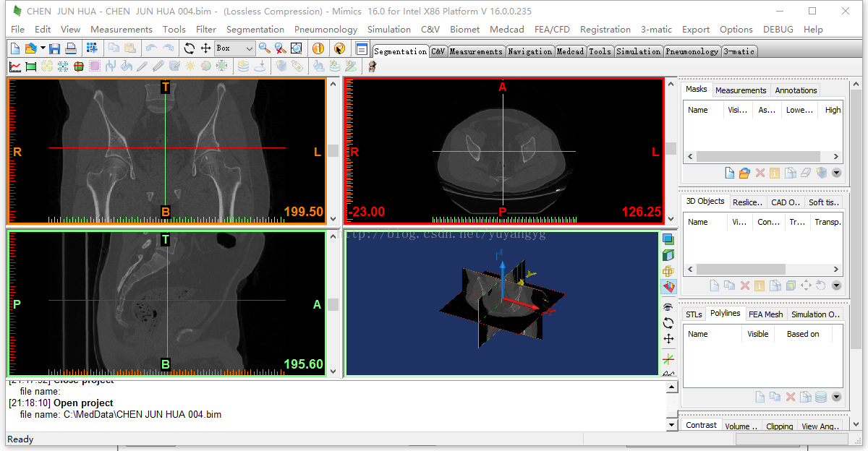Select the Pan view tool
The height and width of the screenshot is (451, 868).
205,48
